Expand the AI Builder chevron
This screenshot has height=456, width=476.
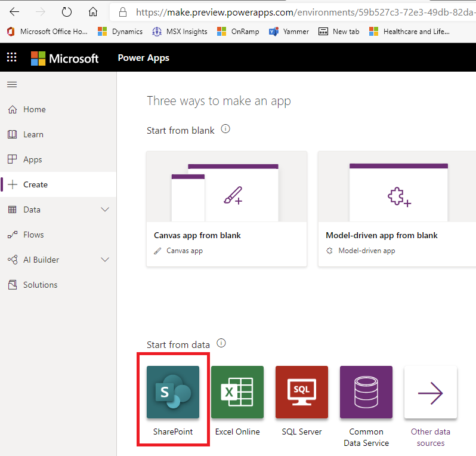point(105,260)
